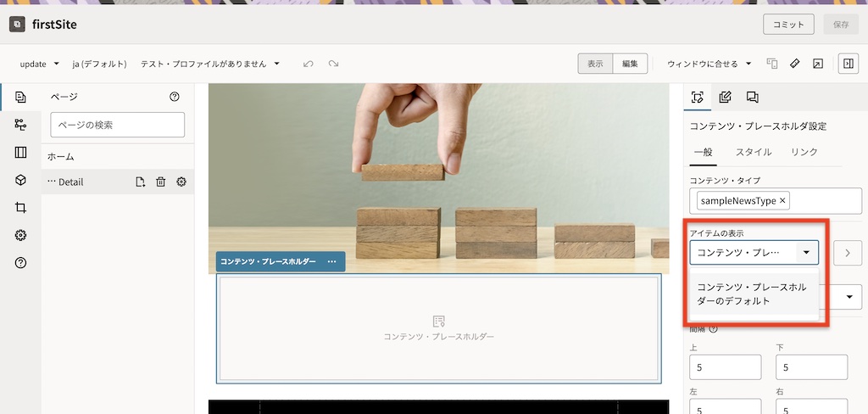The width and height of the screenshot is (868, 414).
Task: Open the テスト・プロファイルがありません dropdown
Action: coord(210,64)
